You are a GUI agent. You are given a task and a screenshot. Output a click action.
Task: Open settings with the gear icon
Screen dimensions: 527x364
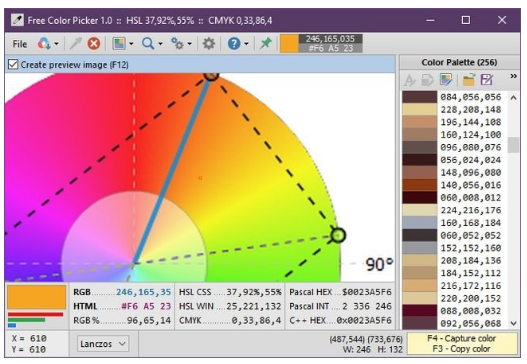[x=209, y=44]
